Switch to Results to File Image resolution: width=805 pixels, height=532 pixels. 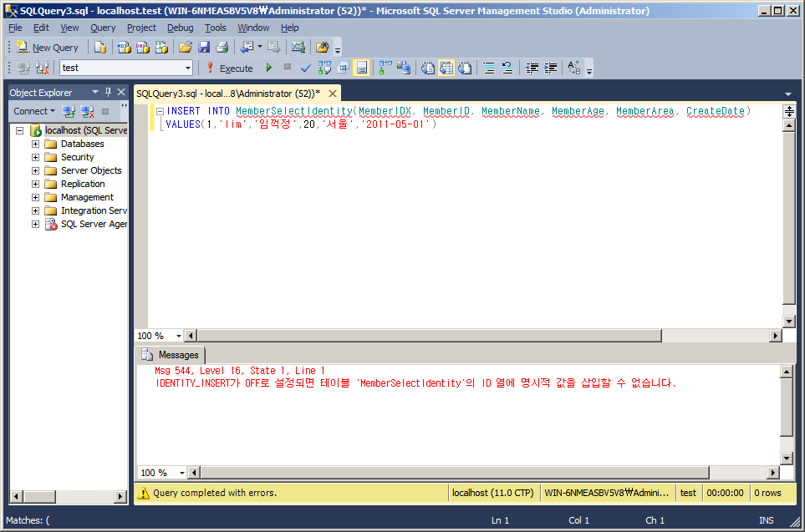point(465,68)
